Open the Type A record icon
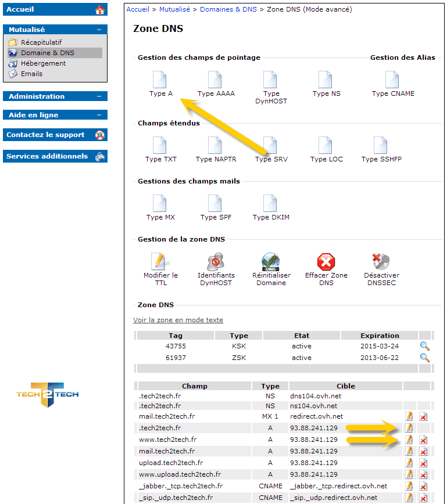 pyautogui.click(x=160, y=80)
